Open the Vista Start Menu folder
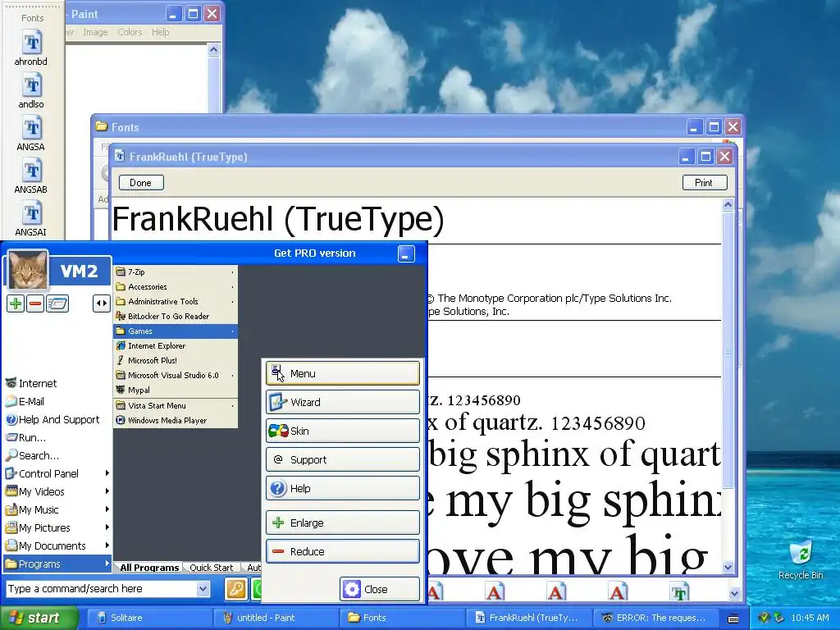 (176, 405)
